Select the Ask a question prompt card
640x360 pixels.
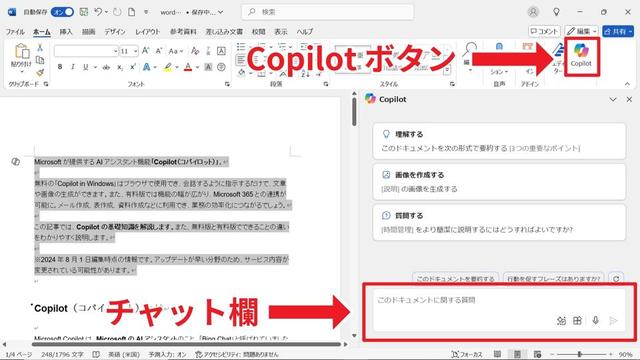point(499,222)
